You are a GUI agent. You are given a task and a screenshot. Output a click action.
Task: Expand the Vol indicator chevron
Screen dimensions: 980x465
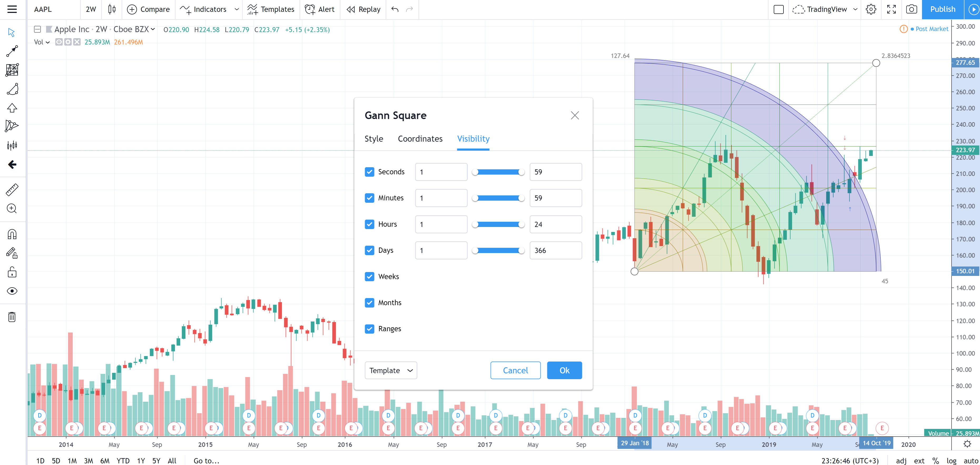(48, 42)
